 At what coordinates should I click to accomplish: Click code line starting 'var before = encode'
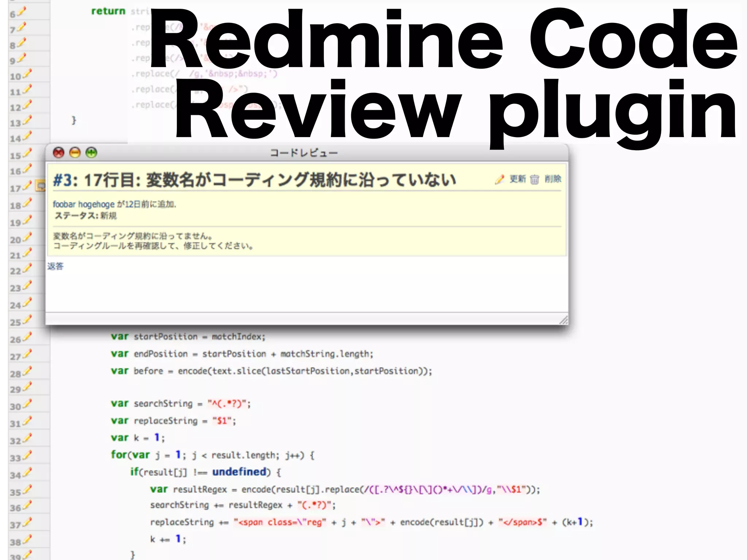pos(272,371)
